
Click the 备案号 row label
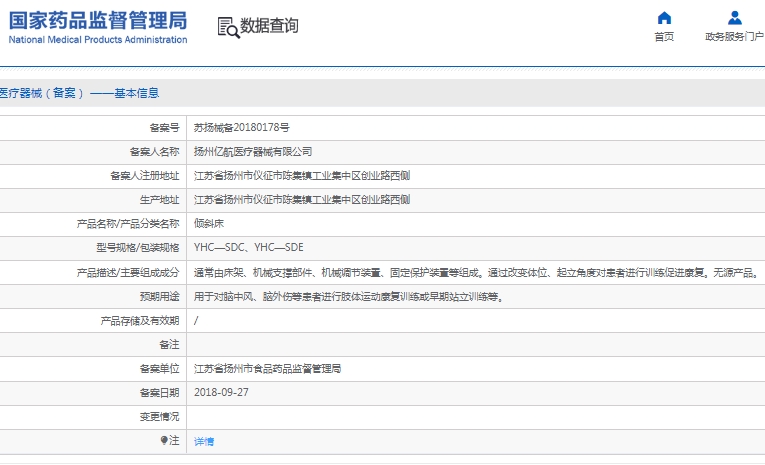pyautogui.click(x=164, y=128)
